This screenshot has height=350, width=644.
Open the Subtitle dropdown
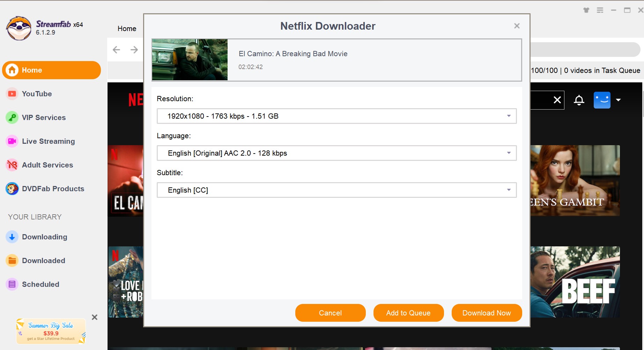[336, 190]
